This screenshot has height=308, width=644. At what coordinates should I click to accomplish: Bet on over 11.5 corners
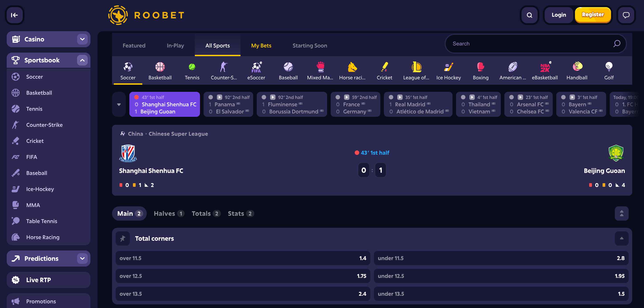(243, 258)
